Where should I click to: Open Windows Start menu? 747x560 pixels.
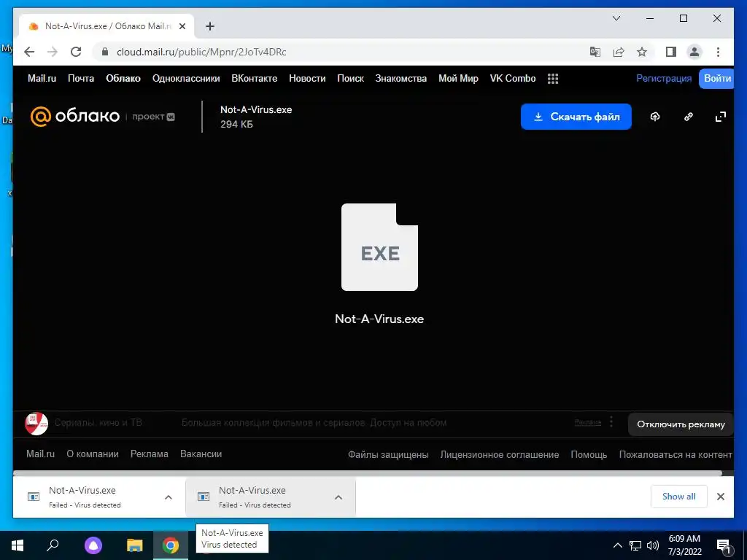18,545
